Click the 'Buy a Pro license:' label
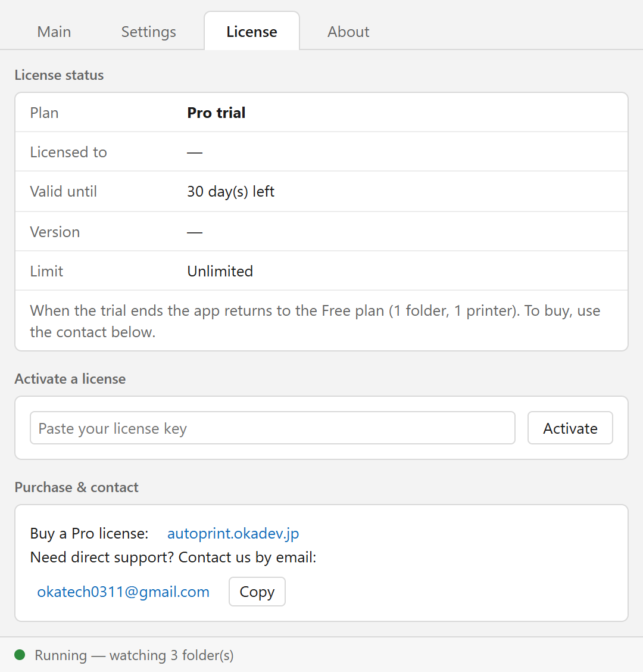643x672 pixels. pos(89,534)
